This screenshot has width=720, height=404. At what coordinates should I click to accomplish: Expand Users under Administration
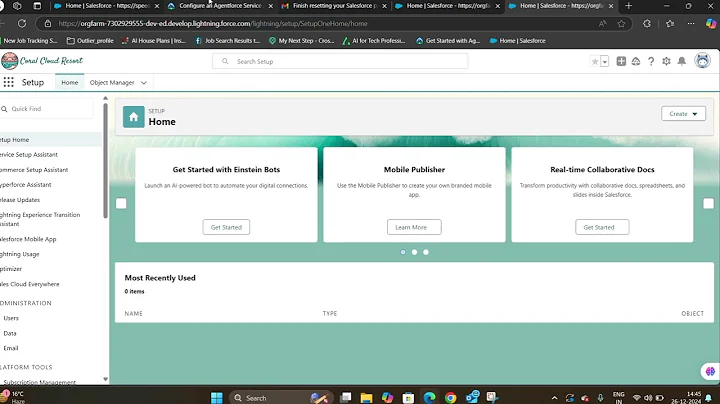[11, 318]
